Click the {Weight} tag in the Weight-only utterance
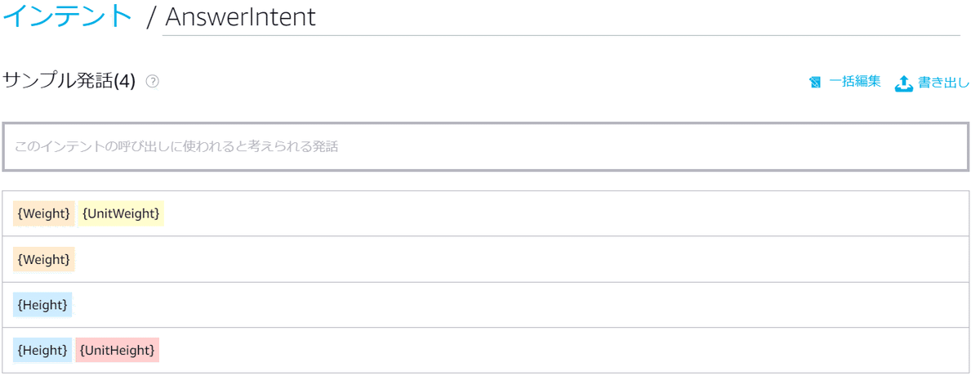This screenshot has width=980, height=376. (44, 259)
